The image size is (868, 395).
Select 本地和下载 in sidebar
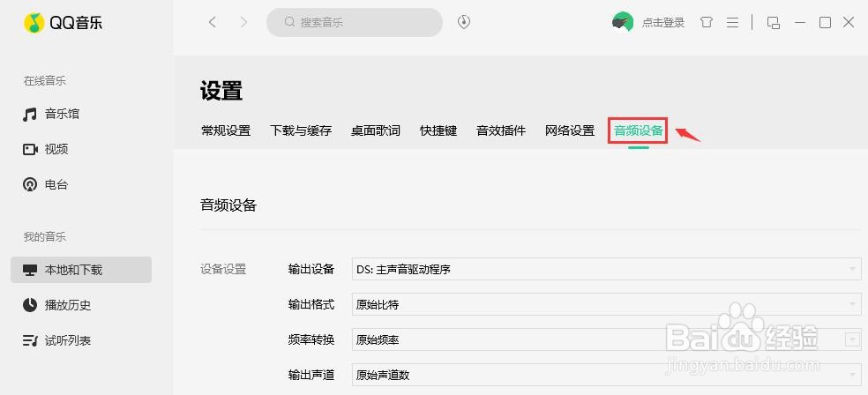click(81, 270)
